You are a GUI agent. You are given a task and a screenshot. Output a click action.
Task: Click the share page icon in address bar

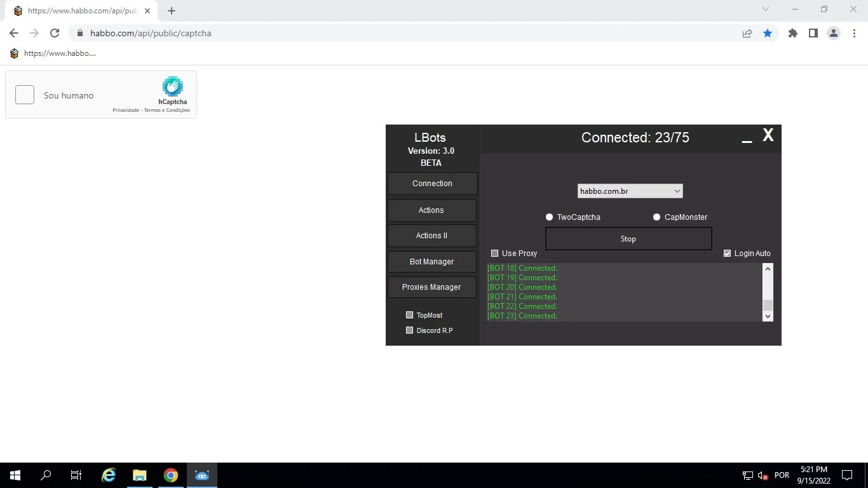click(x=747, y=33)
